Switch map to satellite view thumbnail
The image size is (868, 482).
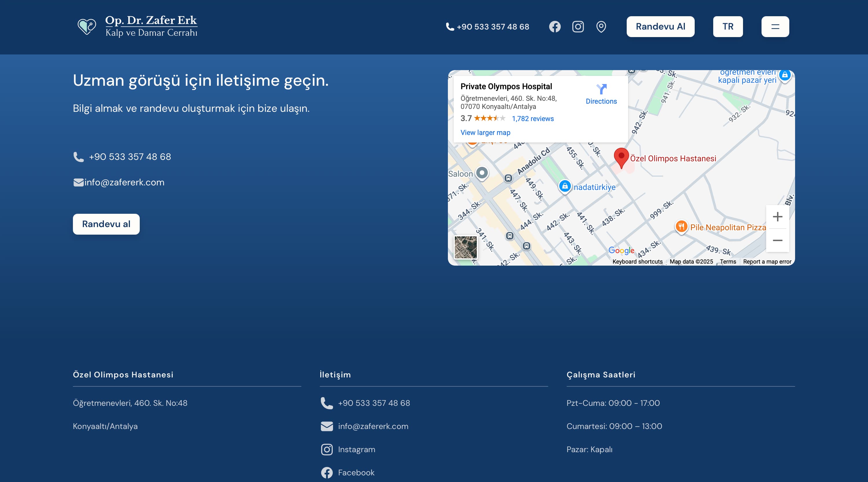465,247
